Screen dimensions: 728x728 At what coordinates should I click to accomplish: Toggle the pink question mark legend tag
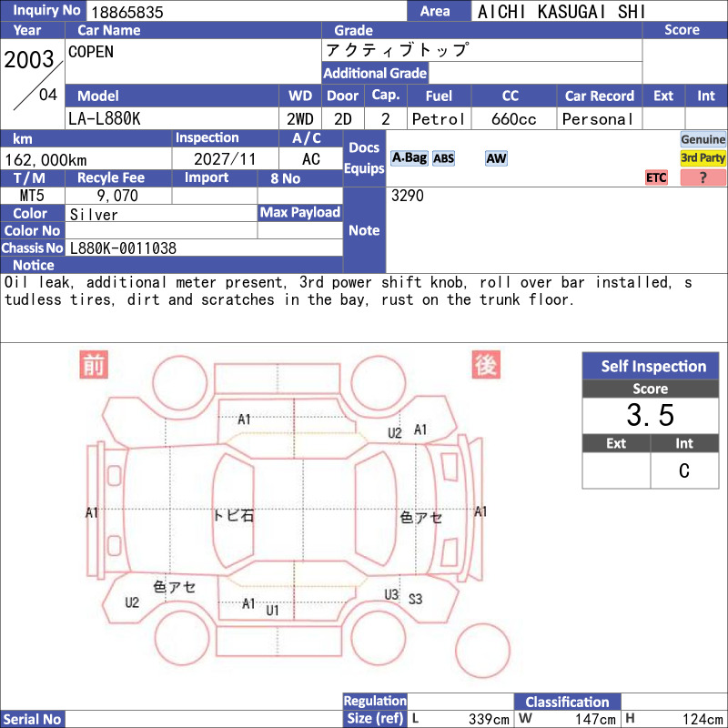[x=703, y=177]
